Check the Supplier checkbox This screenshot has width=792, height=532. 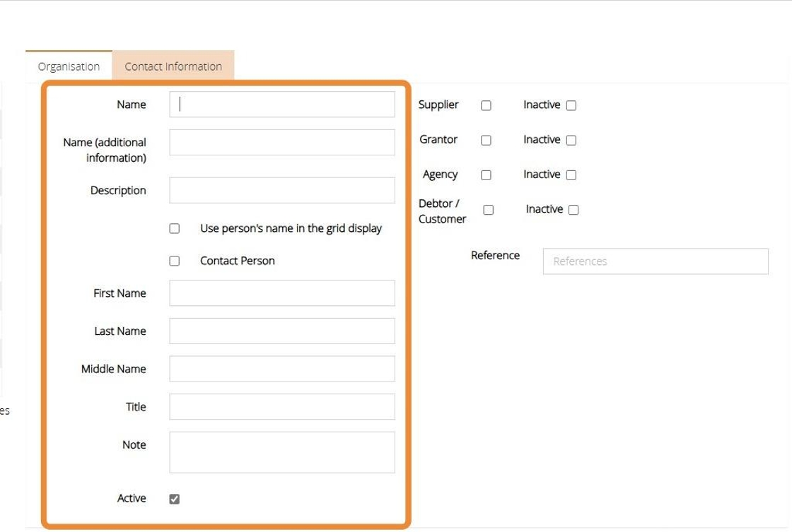(x=486, y=105)
